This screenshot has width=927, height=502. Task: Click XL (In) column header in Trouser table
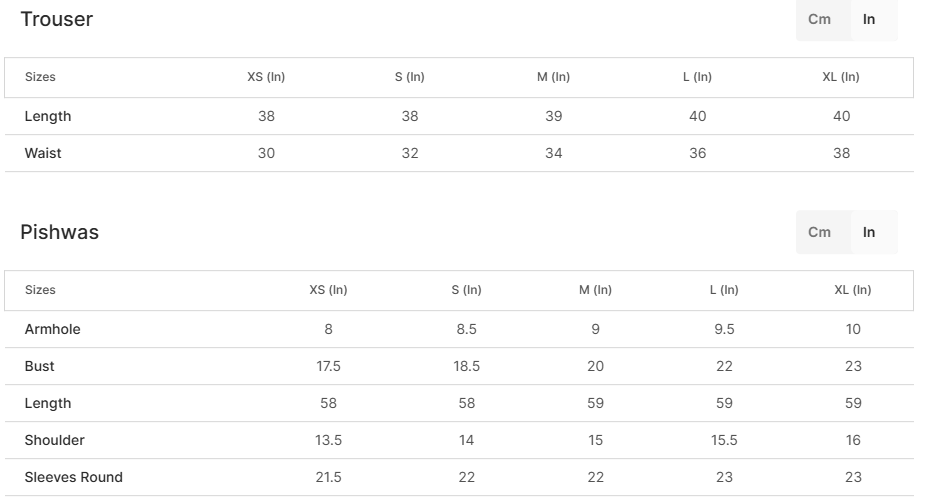(x=841, y=77)
